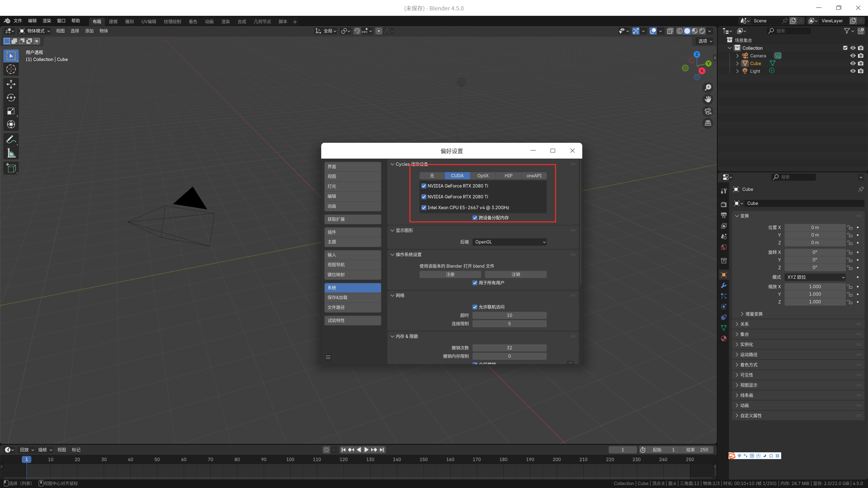
Task: Open the 后端 OpenGL dropdown
Action: click(x=509, y=242)
